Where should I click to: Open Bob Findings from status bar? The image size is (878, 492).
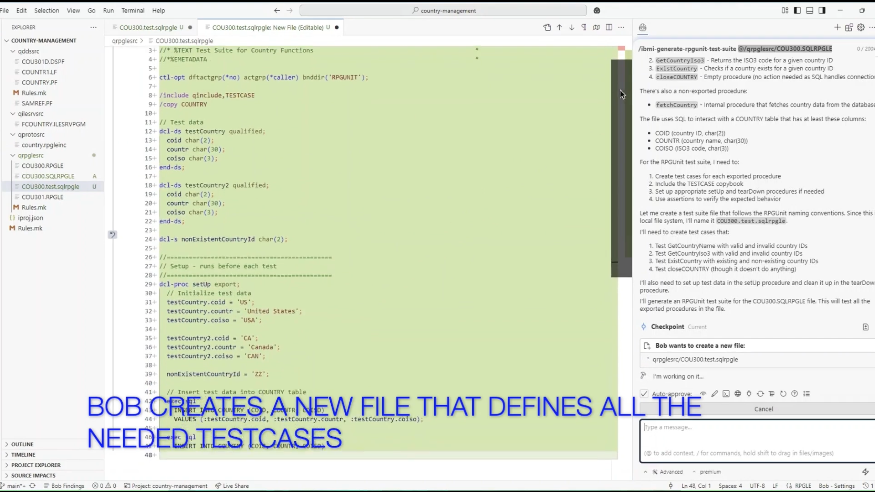[x=64, y=486]
